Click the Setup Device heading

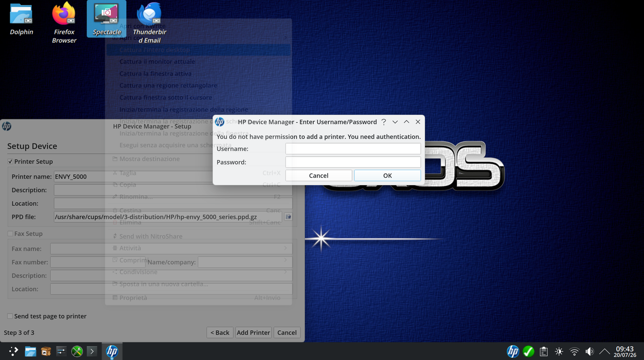point(32,146)
